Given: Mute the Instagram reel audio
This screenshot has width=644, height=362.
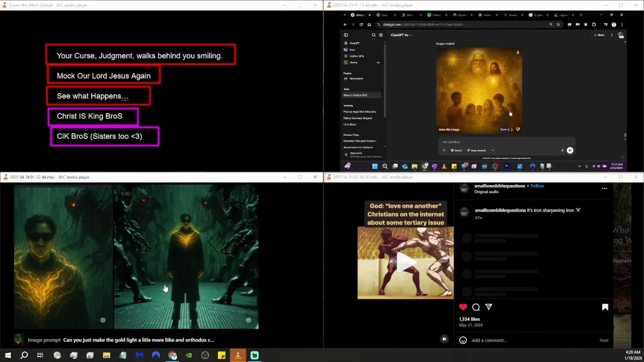Looking at the screenshot, I should [x=444, y=339].
